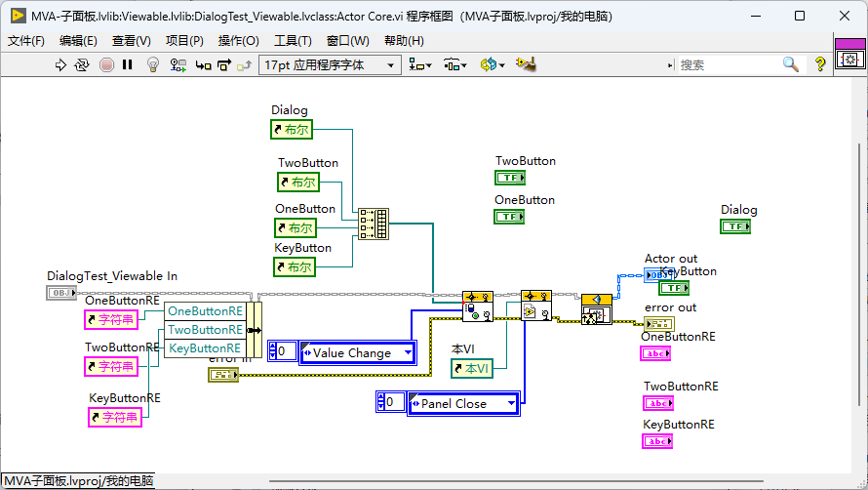Select the DialogTest_Viewable In OBJ terminal
Viewport: 868px width, 490px height.
(x=60, y=293)
